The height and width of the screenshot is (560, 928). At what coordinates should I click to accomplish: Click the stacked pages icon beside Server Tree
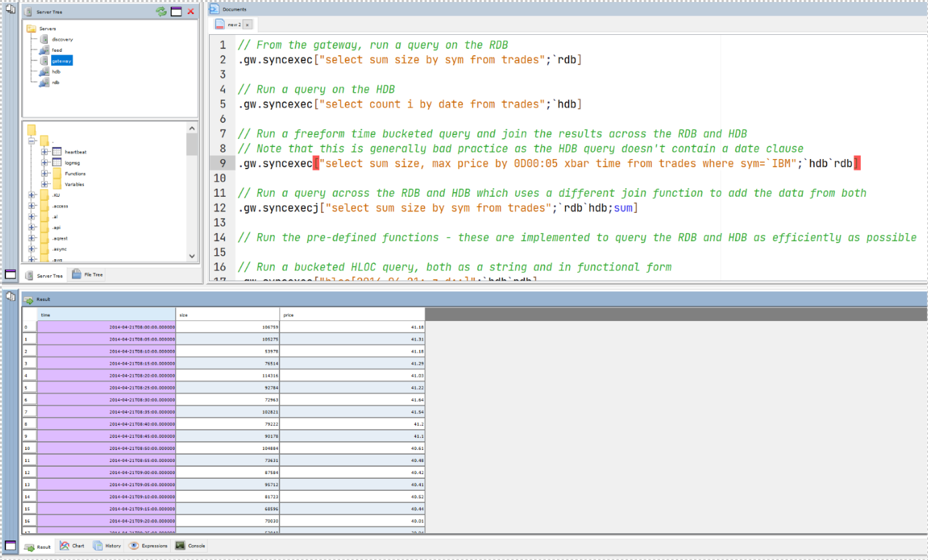pos(10,10)
